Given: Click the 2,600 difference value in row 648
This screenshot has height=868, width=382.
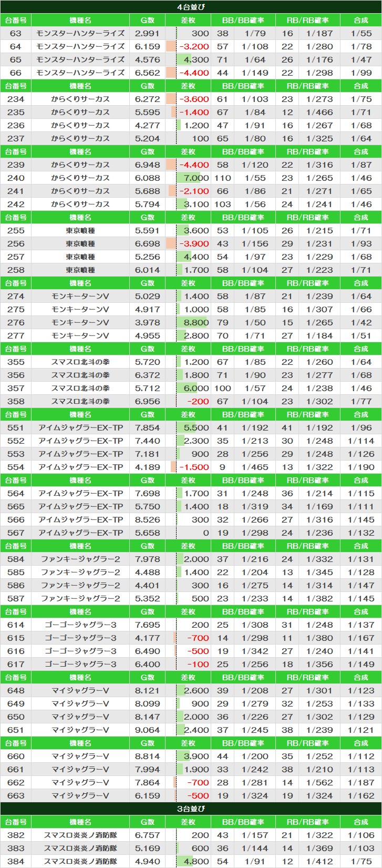Looking at the screenshot, I should pos(196,690).
